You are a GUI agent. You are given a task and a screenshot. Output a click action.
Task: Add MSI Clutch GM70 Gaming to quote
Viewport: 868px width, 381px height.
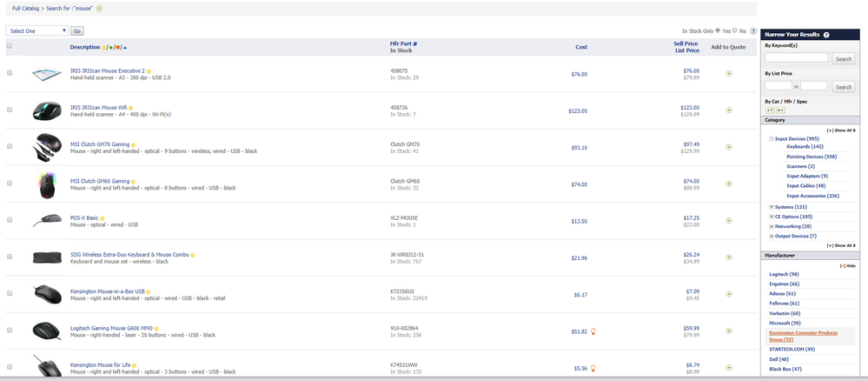[x=728, y=147]
